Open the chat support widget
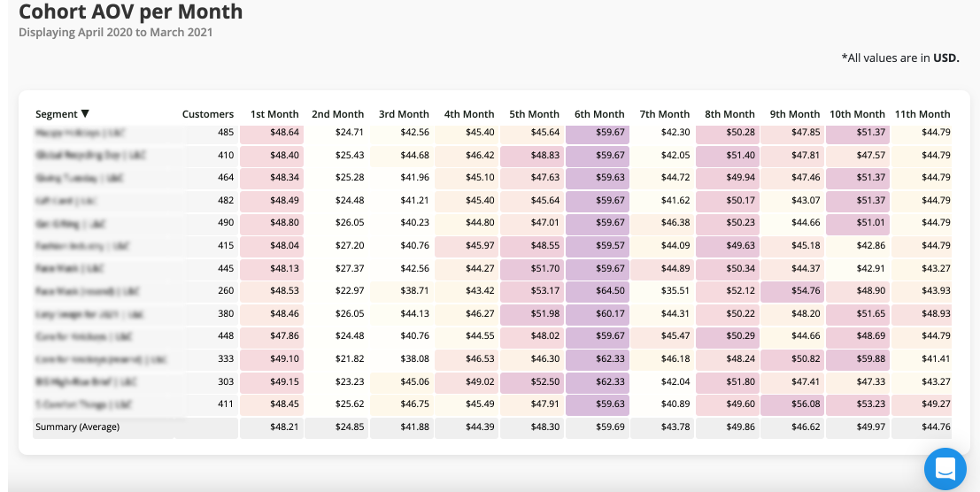The width and height of the screenshot is (980, 492). (945, 469)
